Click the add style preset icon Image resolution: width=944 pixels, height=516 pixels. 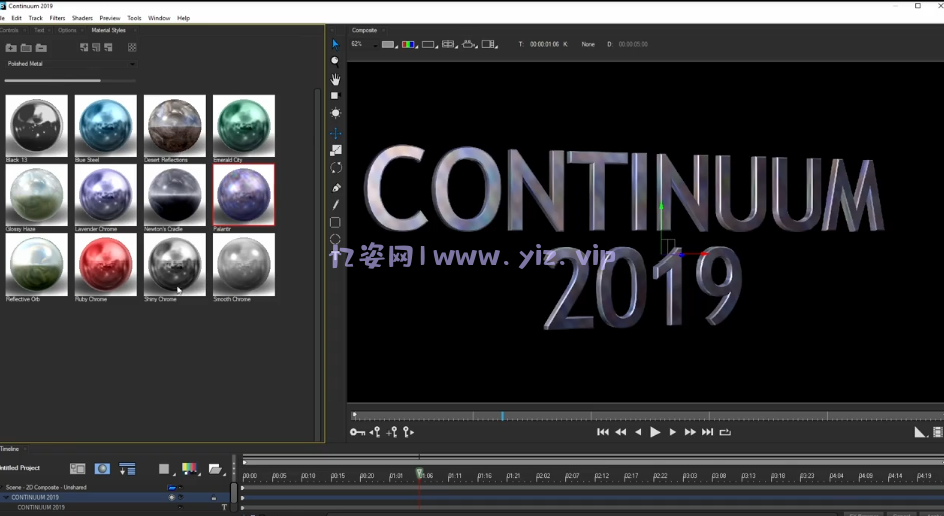pyautogui.click(x=84, y=48)
